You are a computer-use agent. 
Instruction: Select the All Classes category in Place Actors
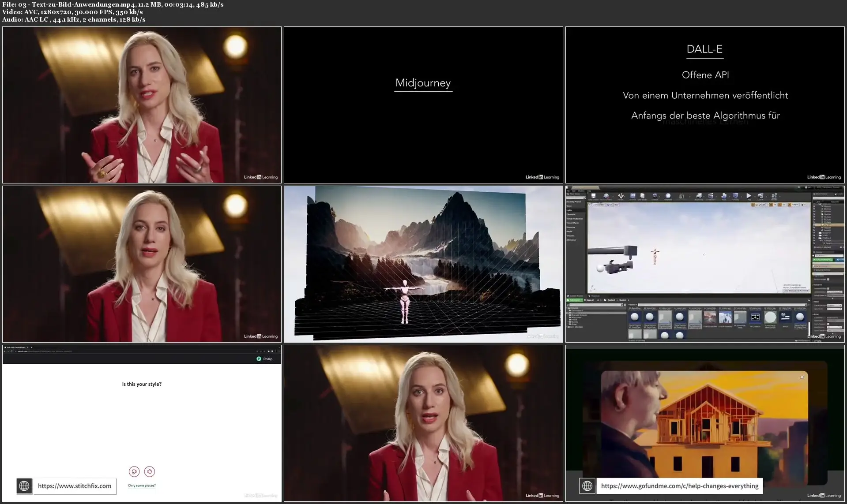(571, 240)
